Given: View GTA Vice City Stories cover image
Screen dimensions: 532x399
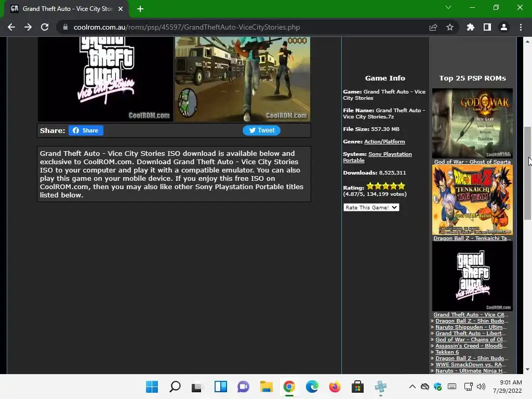Looking at the screenshot, I should click(105, 79).
